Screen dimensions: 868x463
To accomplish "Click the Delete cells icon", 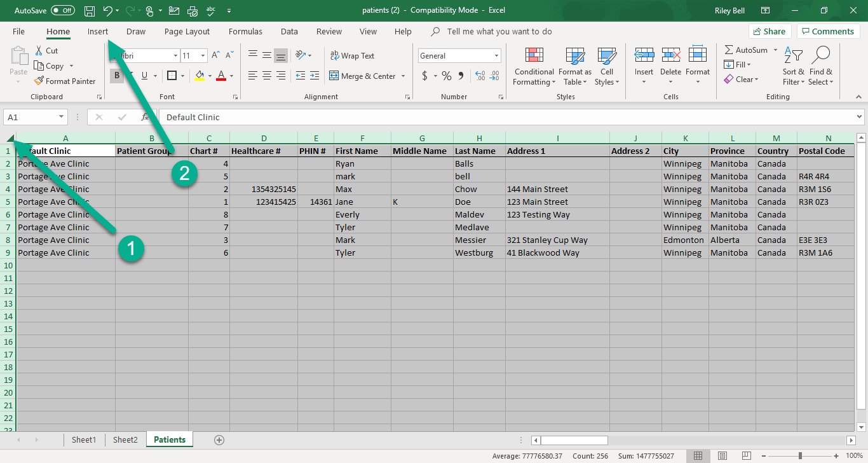I will coord(671,56).
